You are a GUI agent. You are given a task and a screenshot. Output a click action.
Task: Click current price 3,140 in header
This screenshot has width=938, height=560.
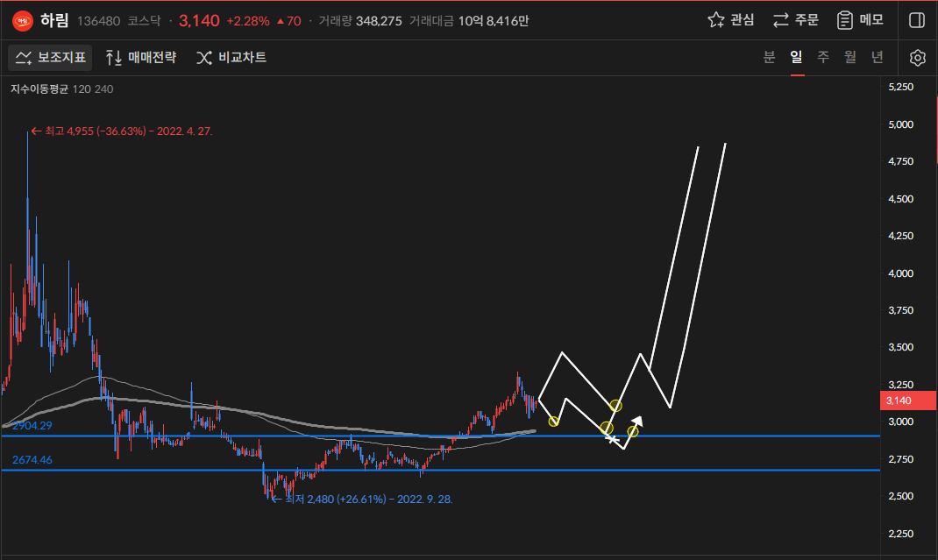click(199, 21)
